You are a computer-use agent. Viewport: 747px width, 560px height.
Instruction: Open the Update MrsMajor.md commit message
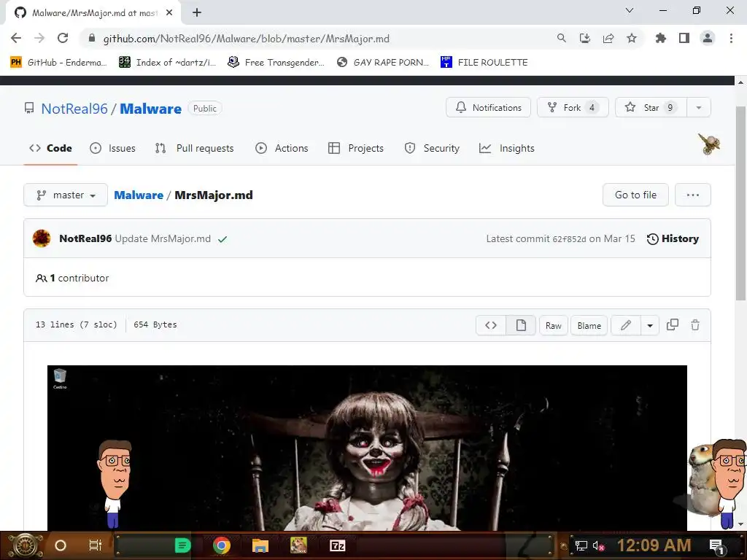point(163,238)
